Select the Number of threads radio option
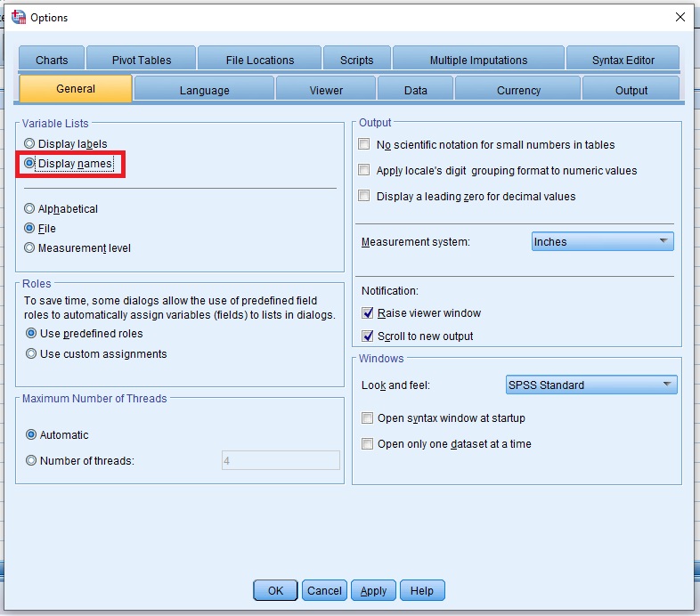 point(31,460)
